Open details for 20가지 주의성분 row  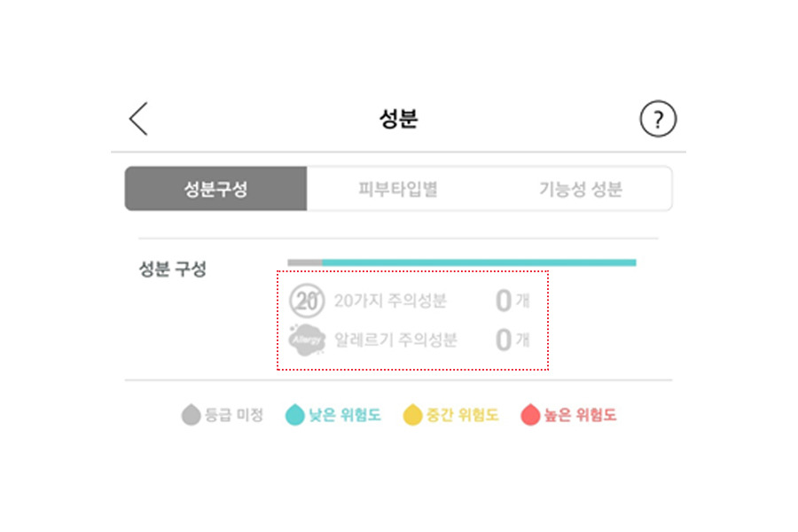click(390, 301)
